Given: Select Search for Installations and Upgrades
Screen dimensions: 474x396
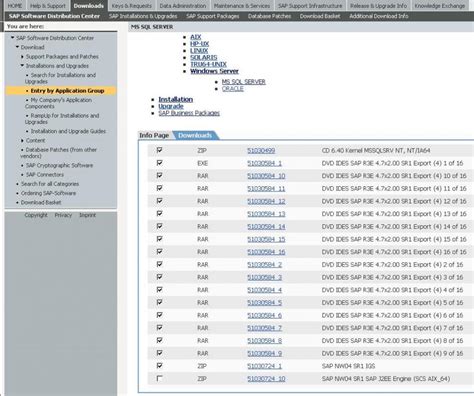Looking at the screenshot, I should [60, 78].
